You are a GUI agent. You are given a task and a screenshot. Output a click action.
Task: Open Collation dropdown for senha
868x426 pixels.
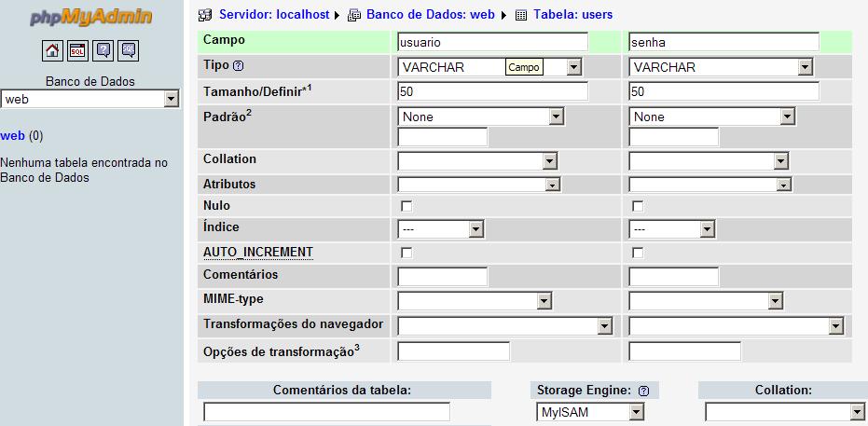click(x=709, y=161)
